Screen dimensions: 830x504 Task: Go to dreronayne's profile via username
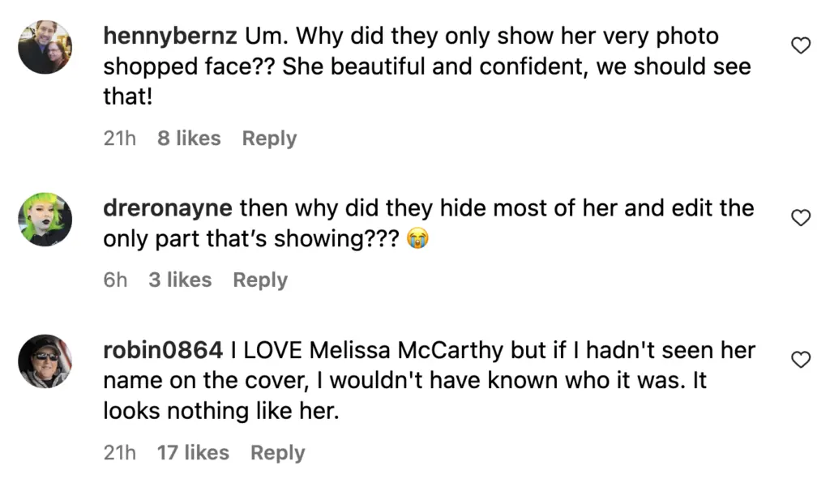point(169,209)
